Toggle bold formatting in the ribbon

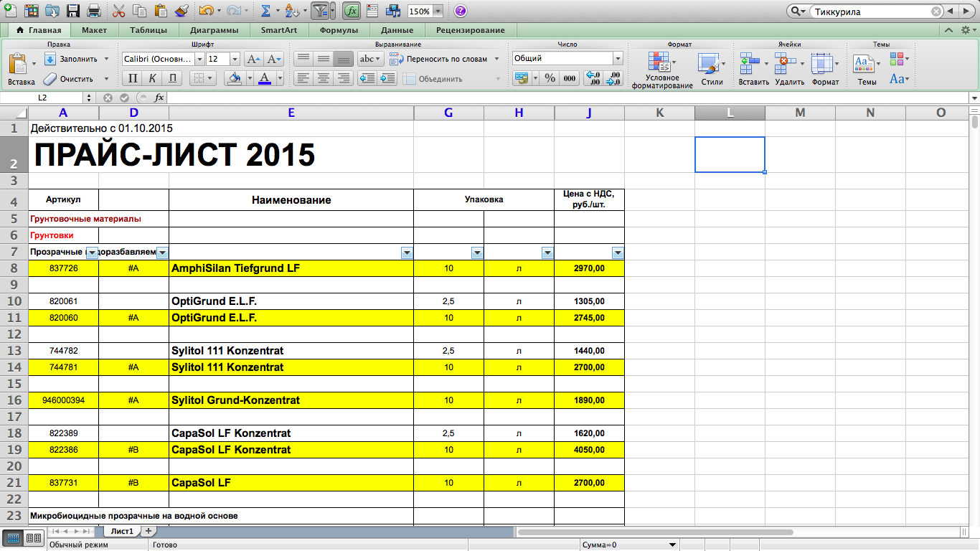point(133,78)
